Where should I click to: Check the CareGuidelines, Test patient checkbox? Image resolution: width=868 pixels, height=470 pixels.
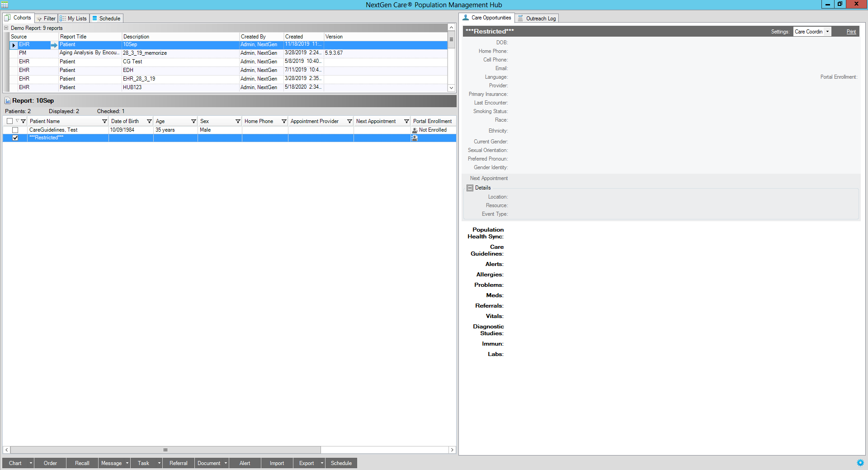tap(15, 130)
